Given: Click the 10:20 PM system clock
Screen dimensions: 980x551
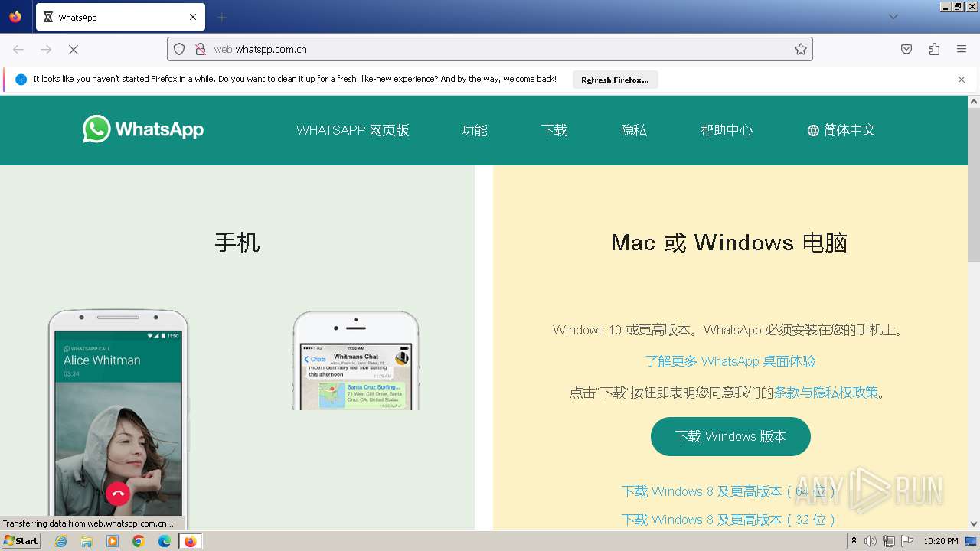Looking at the screenshot, I should tap(940, 541).
